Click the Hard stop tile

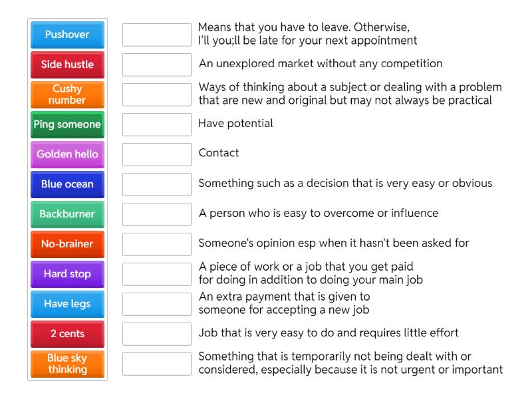66,274
